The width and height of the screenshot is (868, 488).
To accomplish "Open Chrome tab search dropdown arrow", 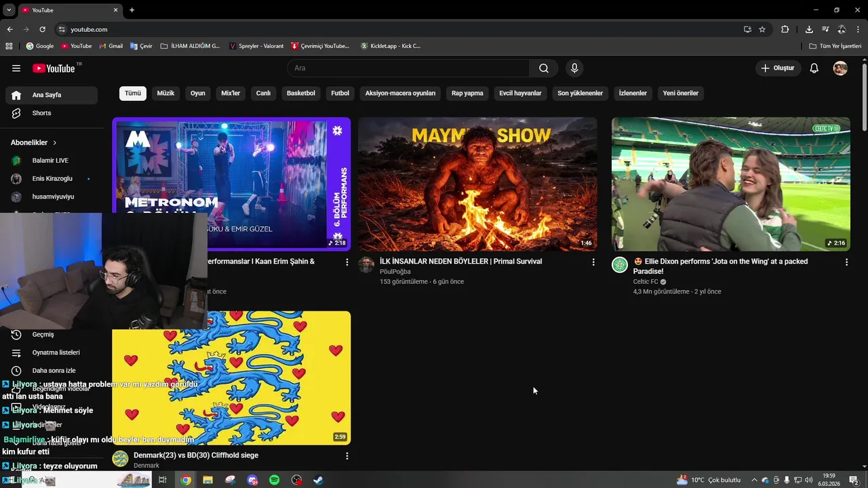I will pyautogui.click(x=9, y=10).
